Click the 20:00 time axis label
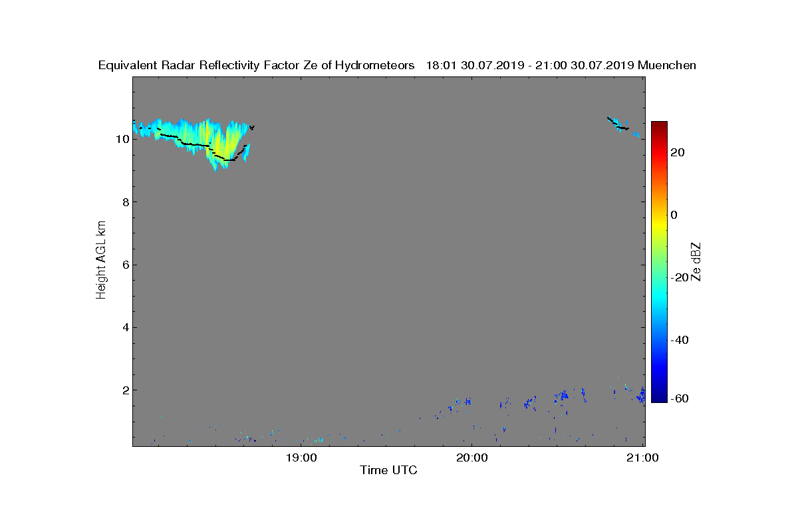 (x=472, y=458)
